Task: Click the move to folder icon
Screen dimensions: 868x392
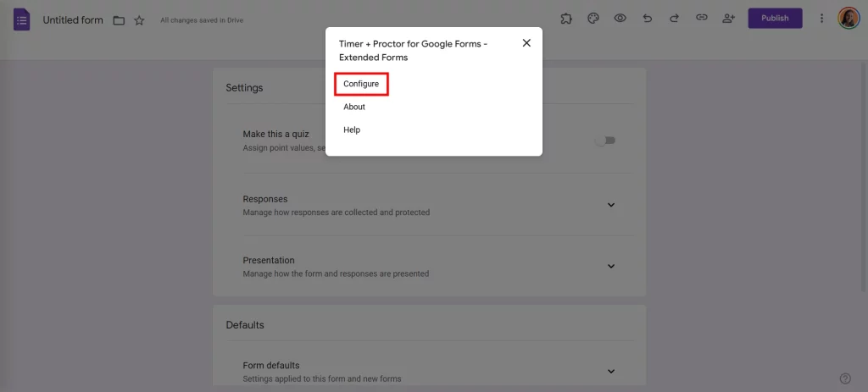Action: (x=120, y=20)
